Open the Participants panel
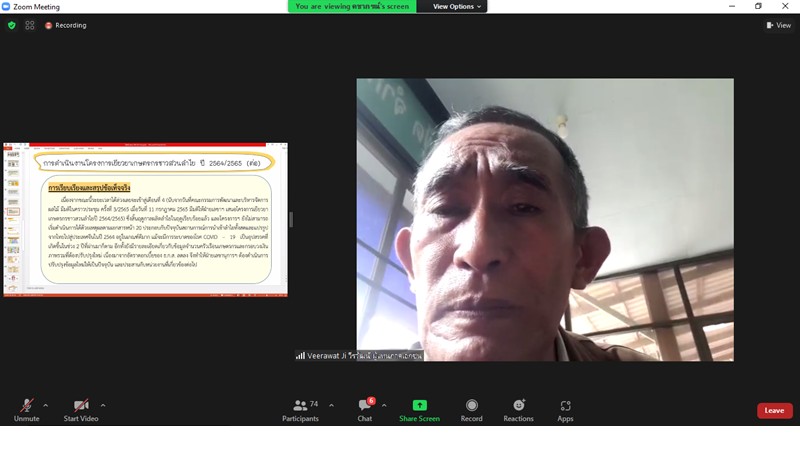 pyautogui.click(x=301, y=410)
